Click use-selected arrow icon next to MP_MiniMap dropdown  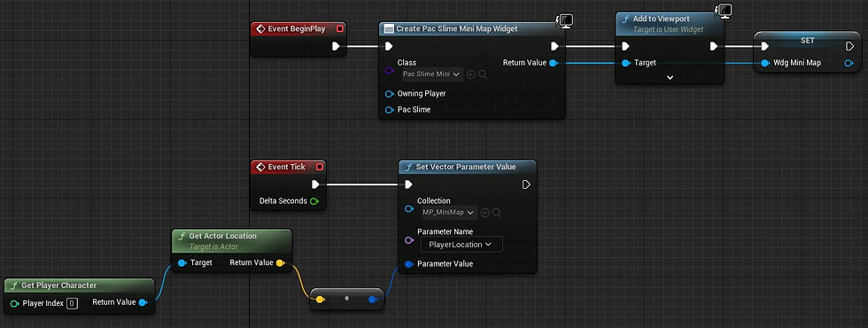click(x=485, y=213)
